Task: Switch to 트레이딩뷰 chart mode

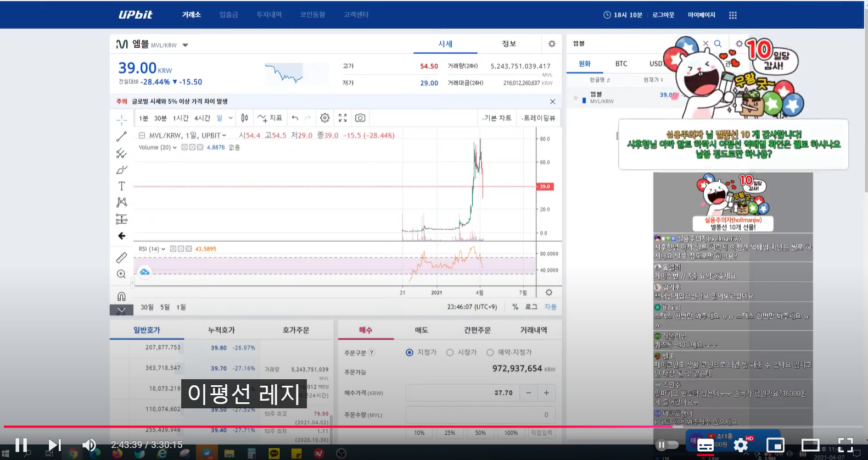Action: coord(539,118)
